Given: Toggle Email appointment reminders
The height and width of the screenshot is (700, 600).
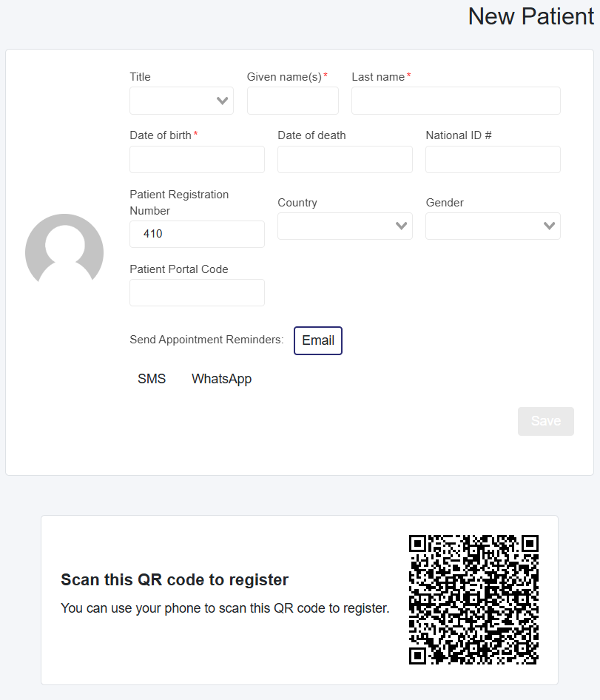Looking at the screenshot, I should coord(318,340).
